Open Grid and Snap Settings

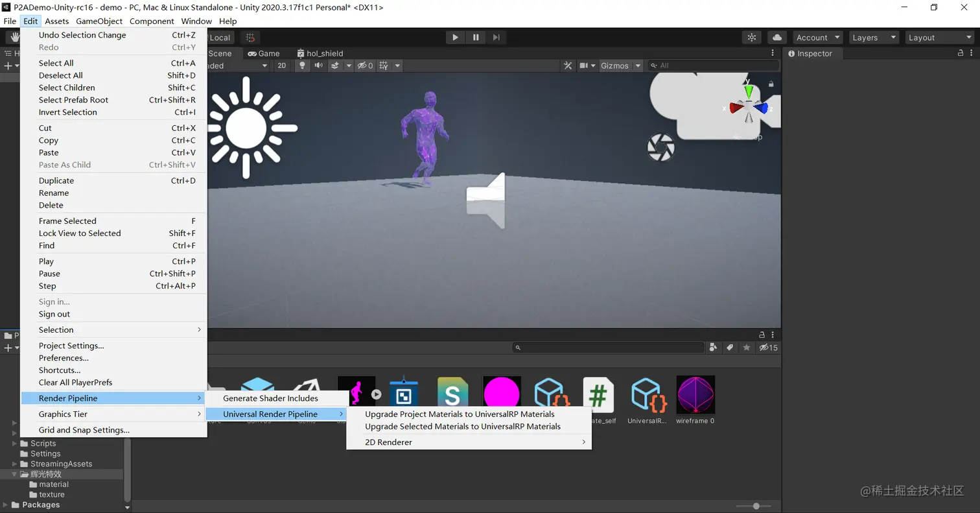[x=113, y=430]
